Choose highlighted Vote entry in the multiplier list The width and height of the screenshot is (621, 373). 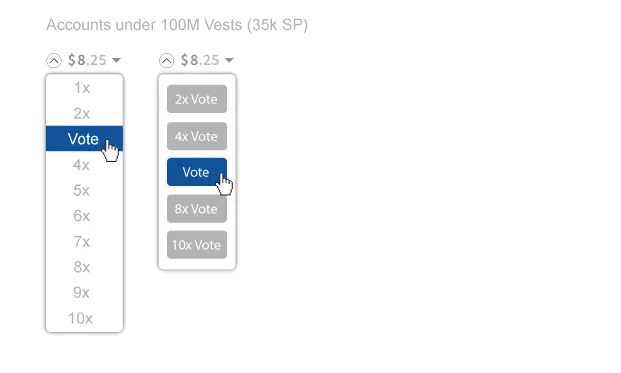(84, 139)
